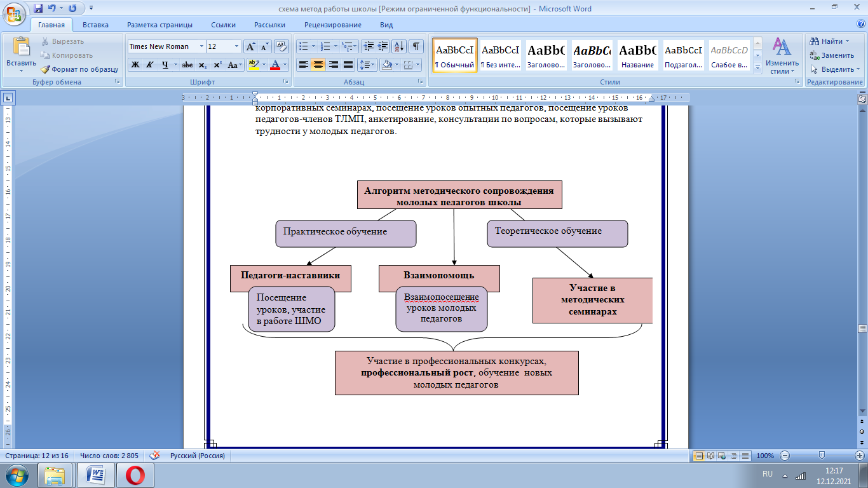Click the Grow Font (larger A) icon
Screen dimensions: 868x488
[x=250, y=46]
